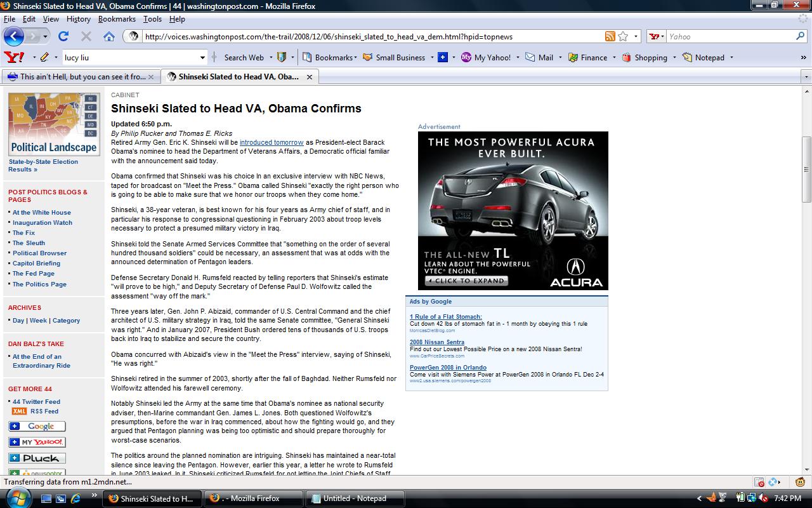Reload the page with the refresh icon

tap(63, 36)
